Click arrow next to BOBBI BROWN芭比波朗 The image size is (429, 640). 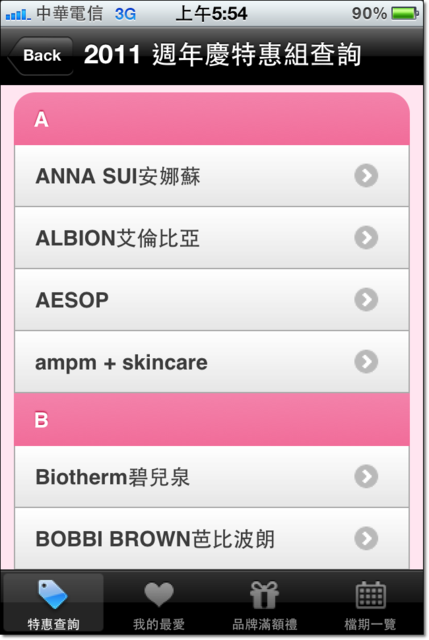point(366,538)
